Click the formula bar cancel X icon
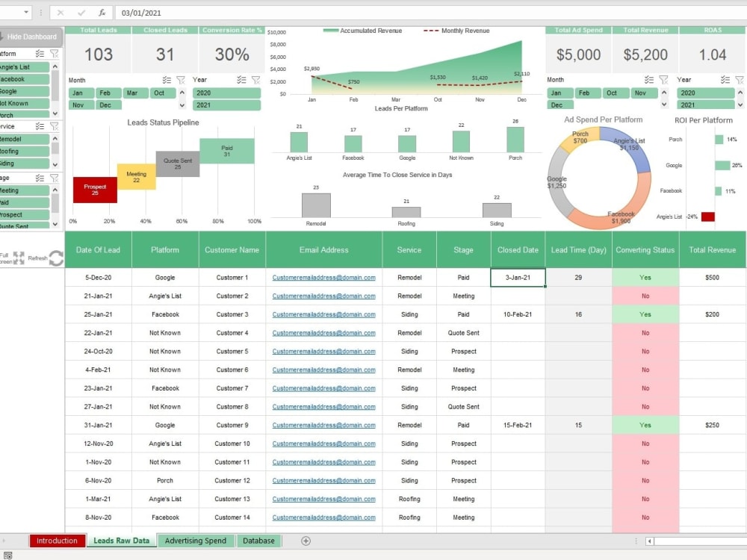This screenshot has width=747, height=560. tap(61, 13)
